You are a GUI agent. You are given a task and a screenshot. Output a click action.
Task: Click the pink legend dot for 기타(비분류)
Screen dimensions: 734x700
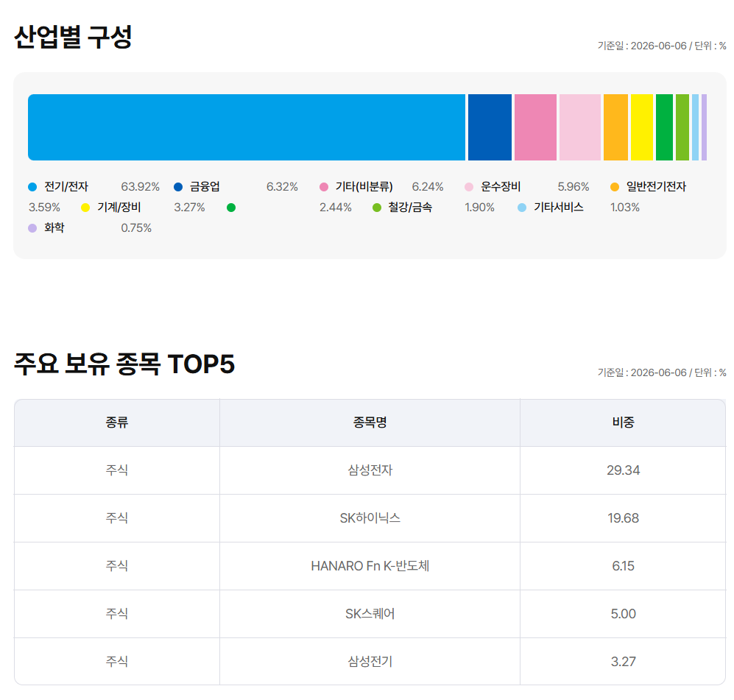323,187
